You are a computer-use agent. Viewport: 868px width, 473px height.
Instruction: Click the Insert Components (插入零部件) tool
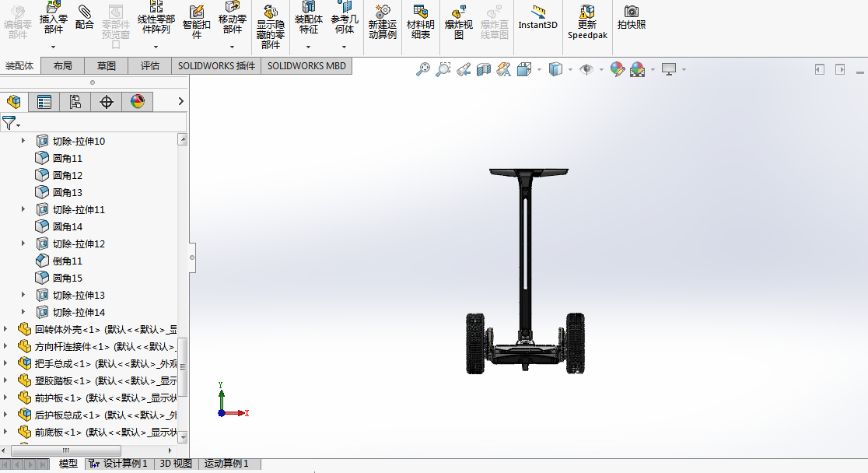[x=53, y=18]
